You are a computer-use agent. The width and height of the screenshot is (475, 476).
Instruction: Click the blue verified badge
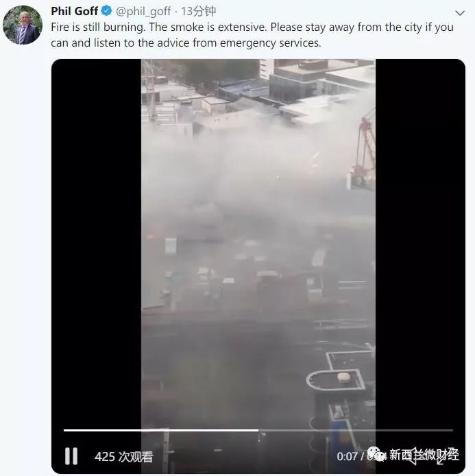click(106, 11)
